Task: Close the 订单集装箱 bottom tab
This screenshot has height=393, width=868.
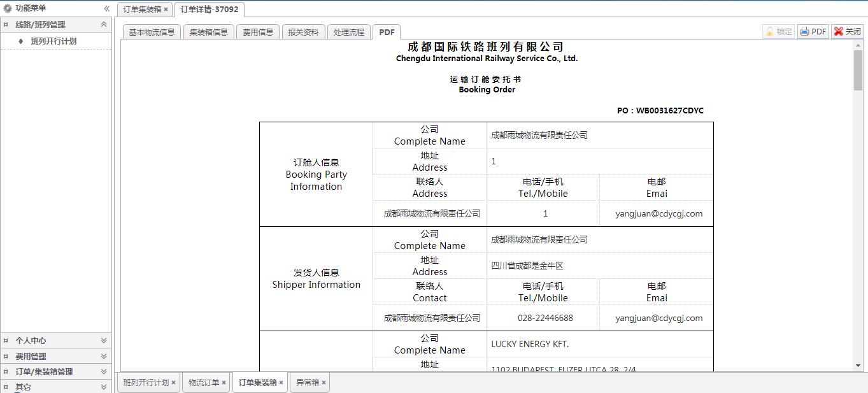Action: click(281, 383)
